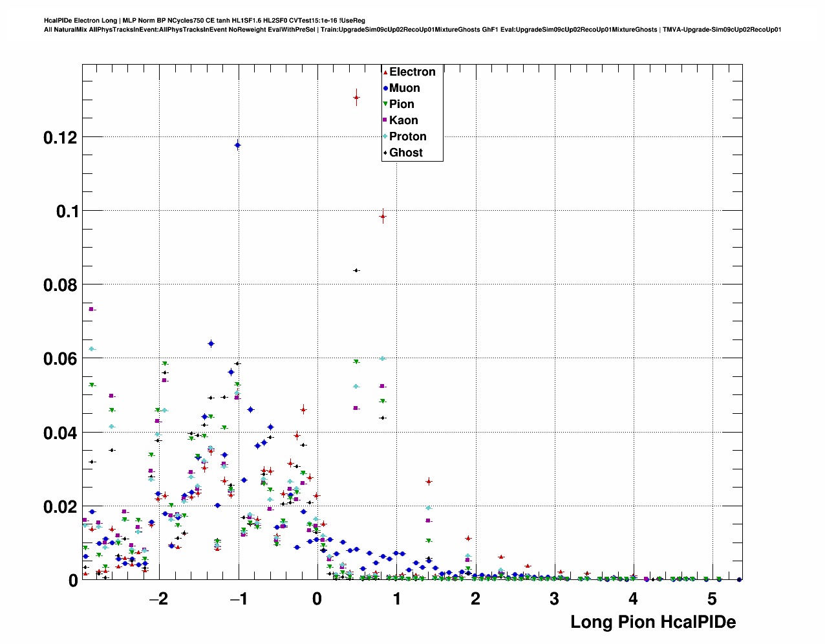Screen dimensions: 825x644
Task: Select the Ghost legend label
Action: click(406, 153)
